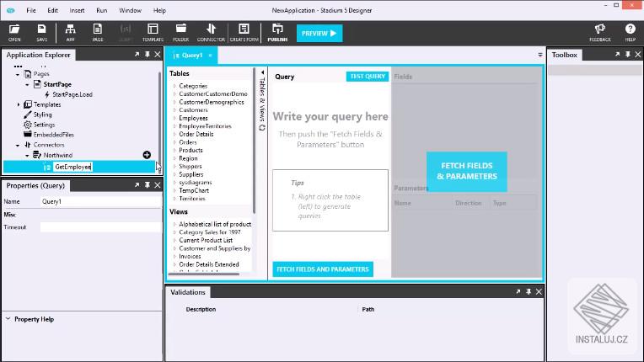The image size is (644, 362).
Task: Close the Validations panel
Action: pos(539,291)
